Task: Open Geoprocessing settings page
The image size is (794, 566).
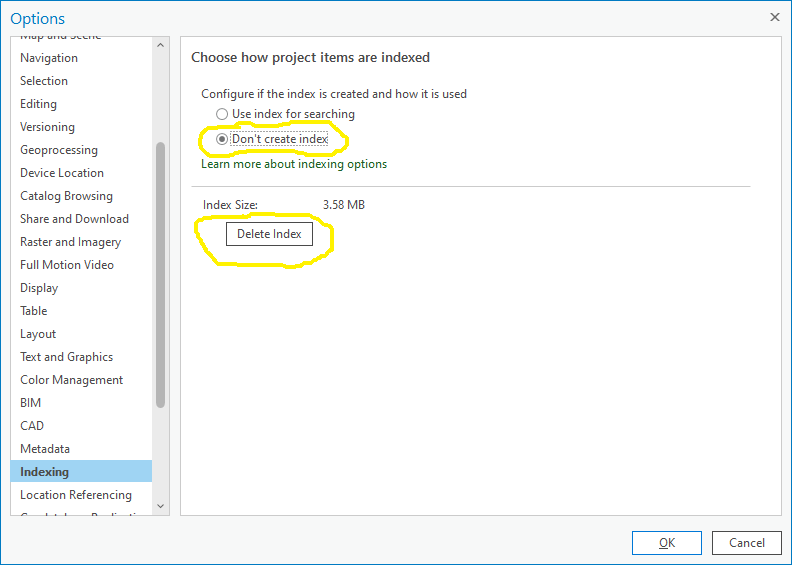Action: 59,150
